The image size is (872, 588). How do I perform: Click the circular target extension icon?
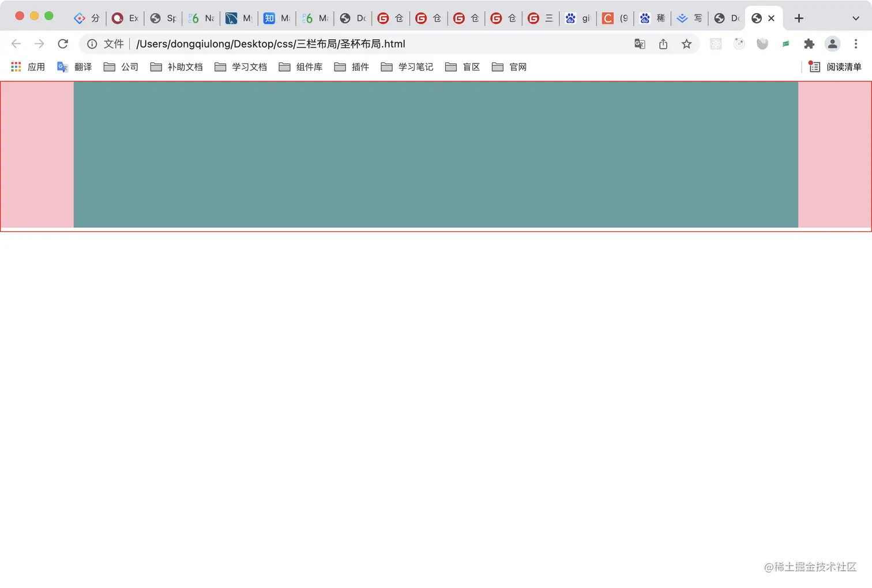point(739,44)
